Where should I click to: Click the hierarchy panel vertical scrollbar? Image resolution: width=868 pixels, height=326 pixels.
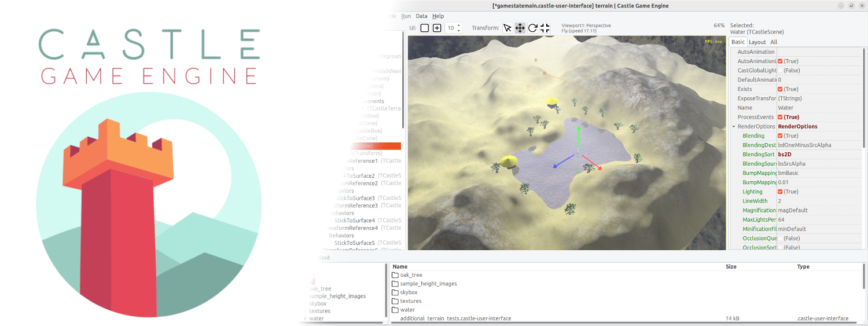tap(403, 81)
